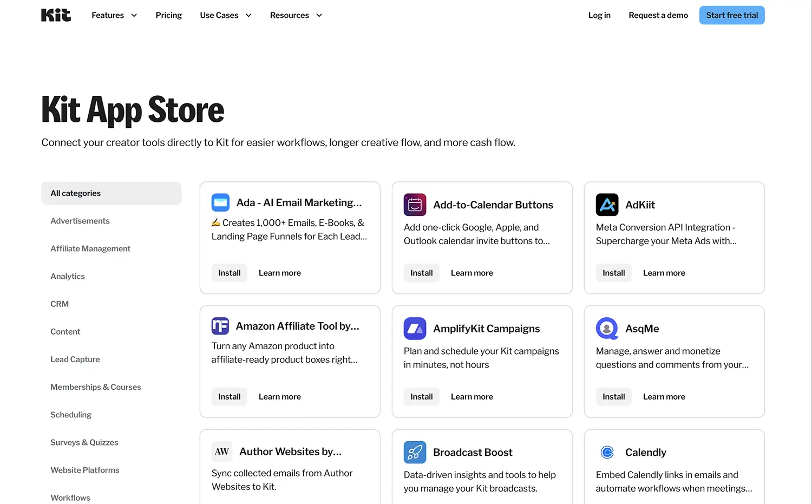Expand the Use Cases dropdown menu

[x=226, y=15]
